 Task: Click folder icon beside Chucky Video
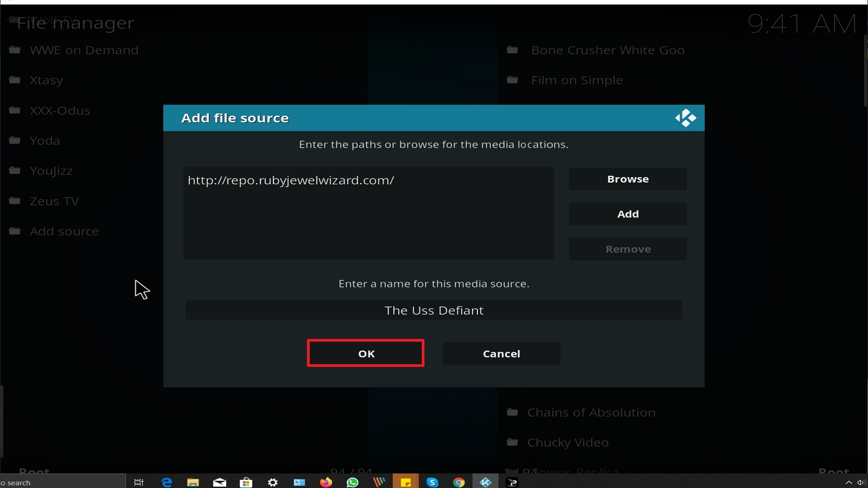coord(512,442)
